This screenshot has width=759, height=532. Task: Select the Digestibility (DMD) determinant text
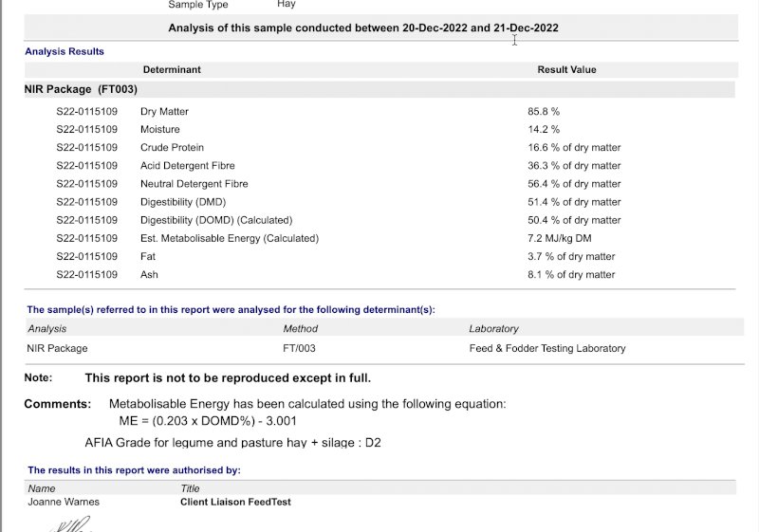(183, 202)
